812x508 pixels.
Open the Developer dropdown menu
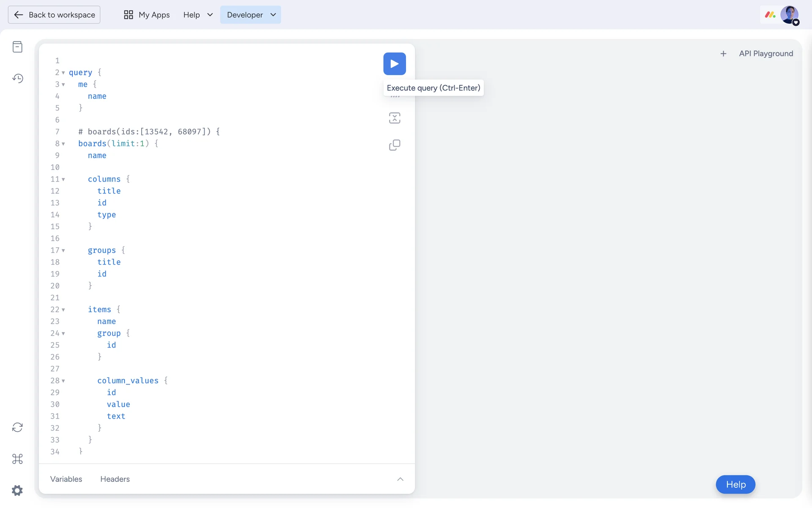pos(250,15)
